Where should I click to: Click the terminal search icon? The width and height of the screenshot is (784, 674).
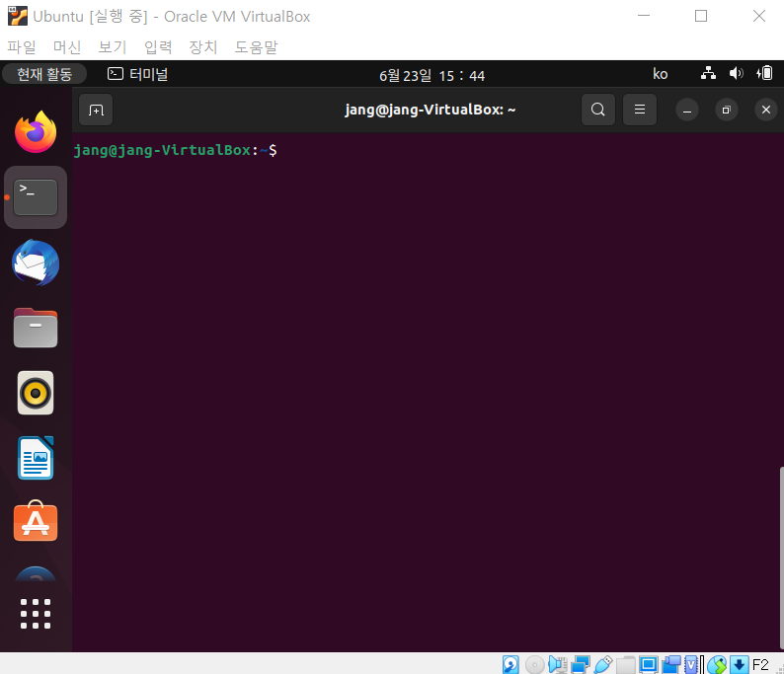598,110
